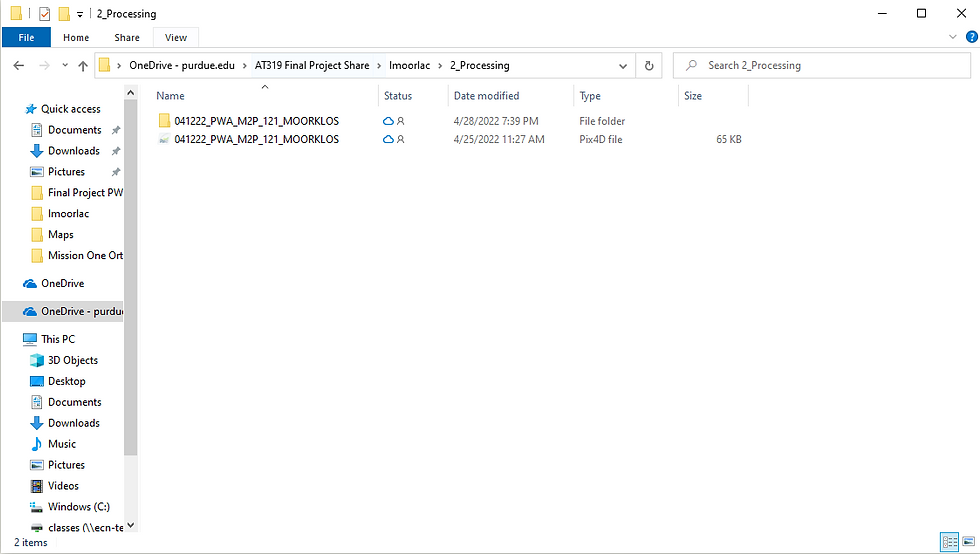Click the Forward navigation arrow
980x554 pixels.
(44, 66)
